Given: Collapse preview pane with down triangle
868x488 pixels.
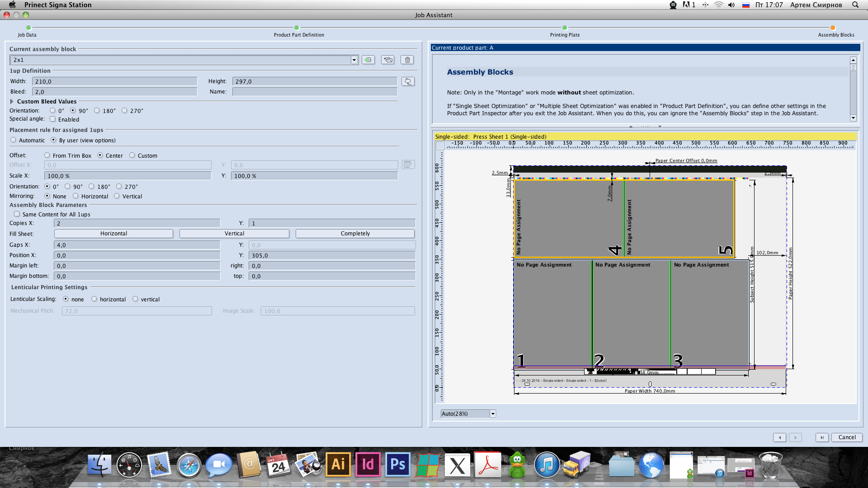Looking at the screenshot, I should click(x=660, y=127).
